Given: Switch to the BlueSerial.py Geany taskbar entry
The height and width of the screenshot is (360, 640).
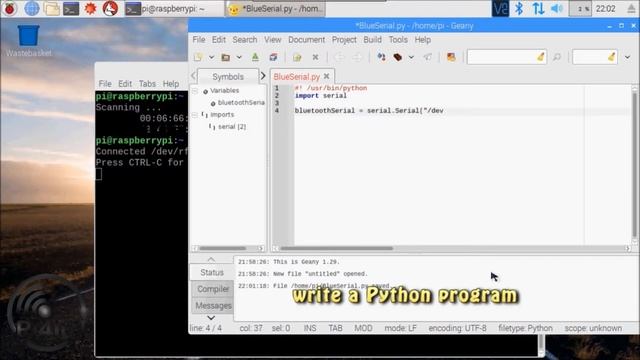Looking at the screenshot, I should 275,9.
